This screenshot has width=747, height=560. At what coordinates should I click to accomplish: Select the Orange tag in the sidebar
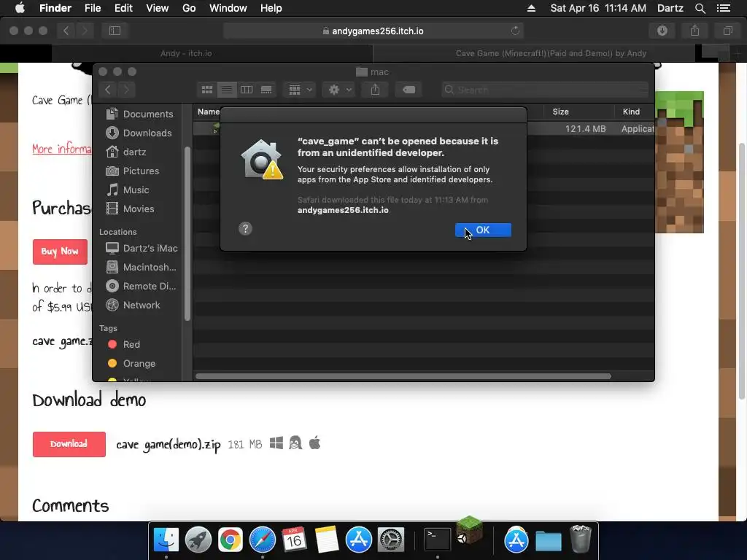point(132,363)
